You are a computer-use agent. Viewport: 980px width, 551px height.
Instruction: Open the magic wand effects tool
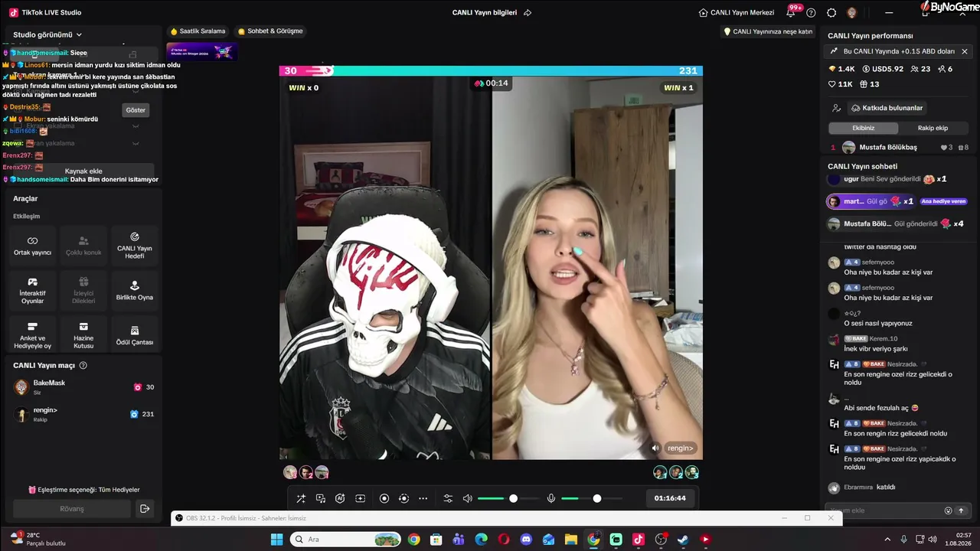[x=301, y=498]
